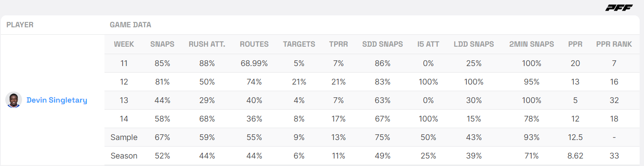Click the PPR column header
Screen dimensions: 644x166
(575, 44)
